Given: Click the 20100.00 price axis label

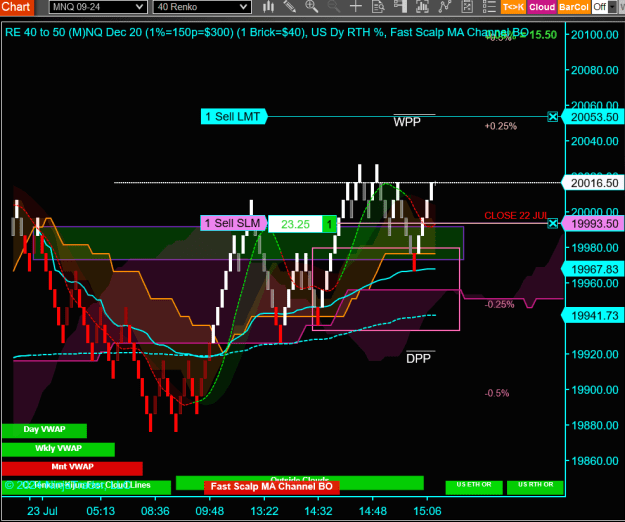Looking at the screenshot, I should [x=594, y=35].
